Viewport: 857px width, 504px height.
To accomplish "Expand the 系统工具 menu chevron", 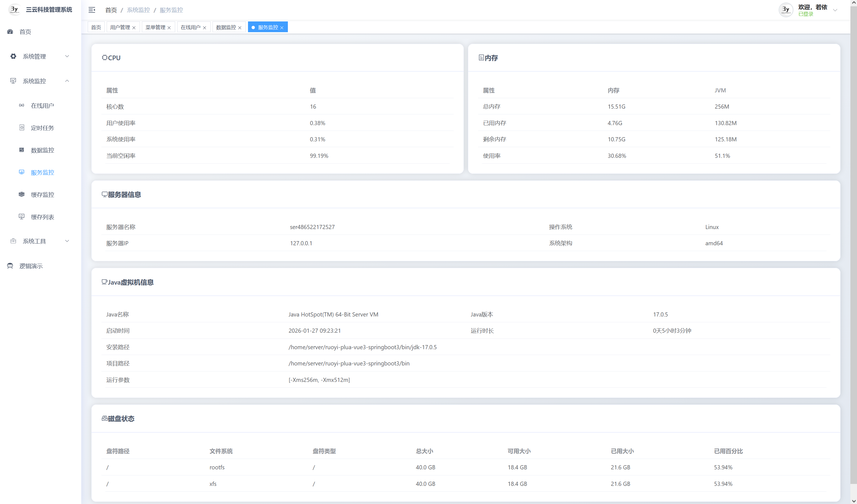I will coord(67,241).
